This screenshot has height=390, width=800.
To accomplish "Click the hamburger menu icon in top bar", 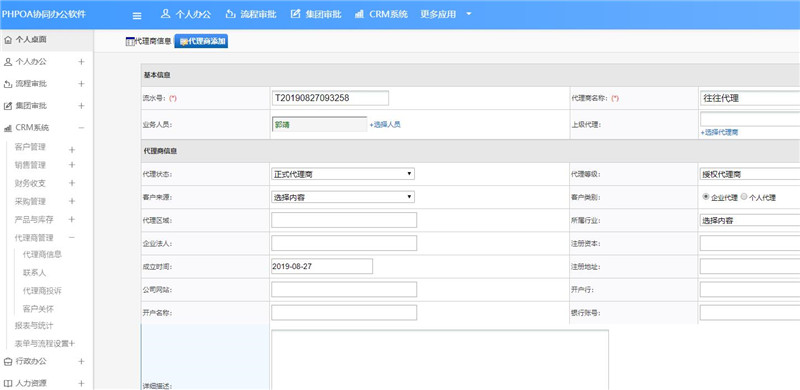I will (137, 15).
